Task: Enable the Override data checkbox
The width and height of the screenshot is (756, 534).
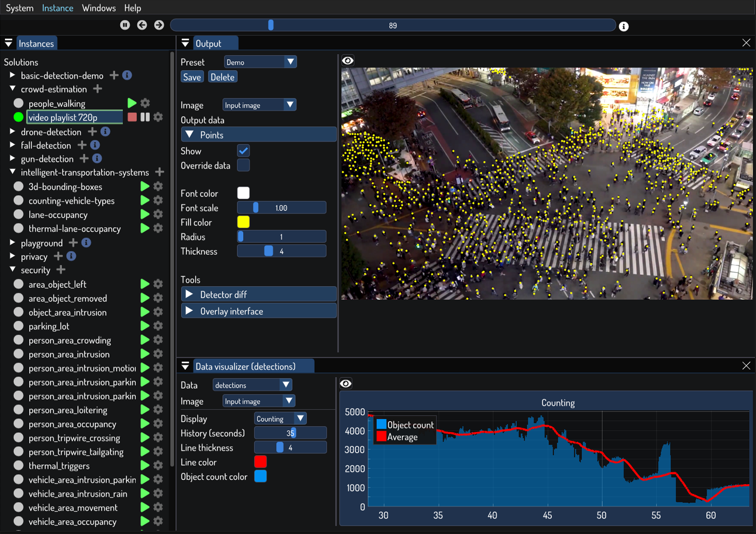Action: (243, 165)
